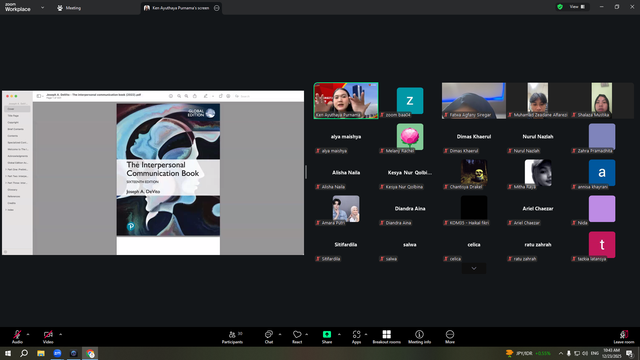Open the View layout menu
This screenshot has height=360, width=640.
click(577, 7)
